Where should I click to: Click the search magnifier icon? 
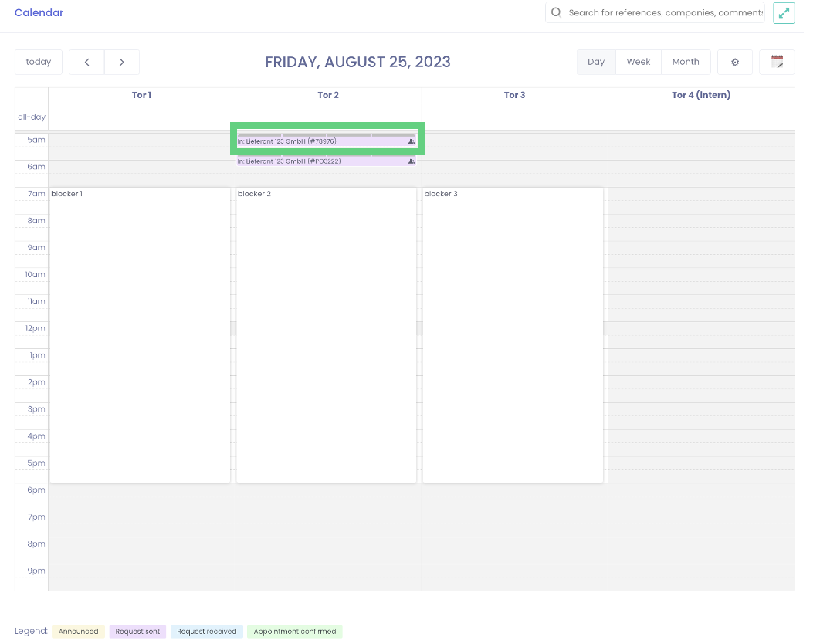556,12
